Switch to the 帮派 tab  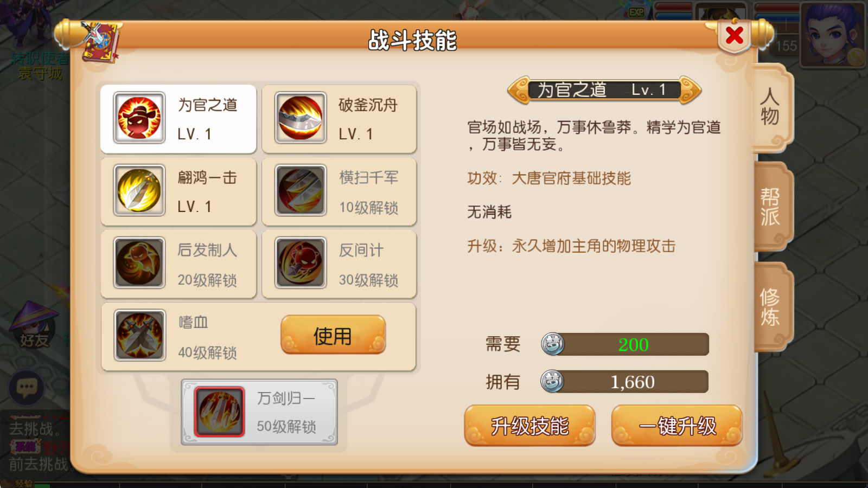click(772, 207)
